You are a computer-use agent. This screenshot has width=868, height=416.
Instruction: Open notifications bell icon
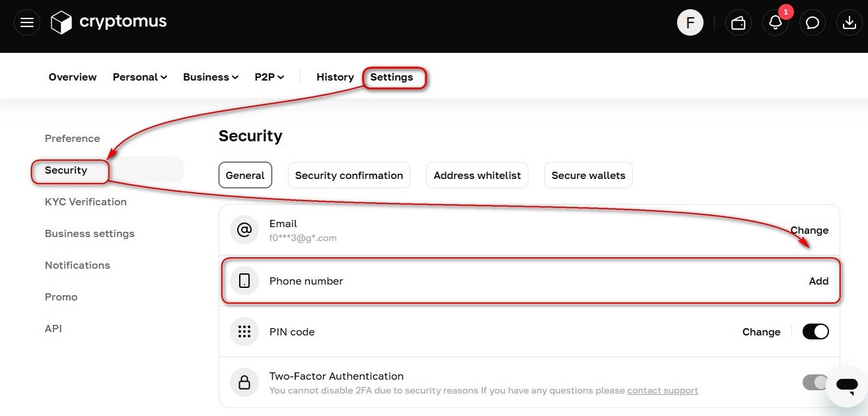(x=776, y=23)
